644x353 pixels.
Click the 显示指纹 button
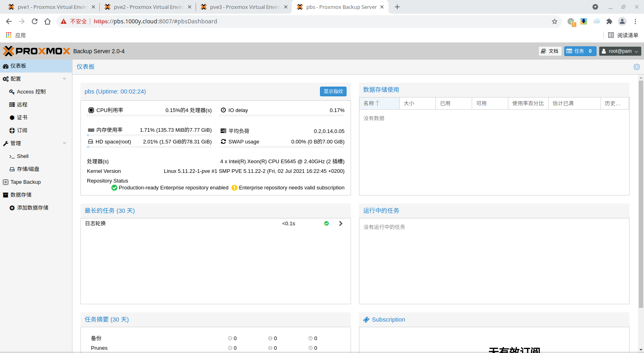point(333,91)
